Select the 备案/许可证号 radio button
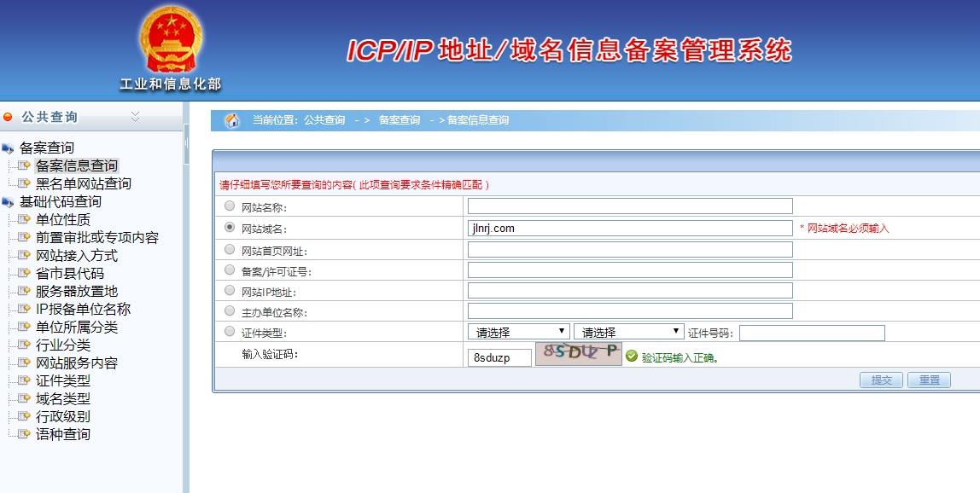 click(229, 270)
